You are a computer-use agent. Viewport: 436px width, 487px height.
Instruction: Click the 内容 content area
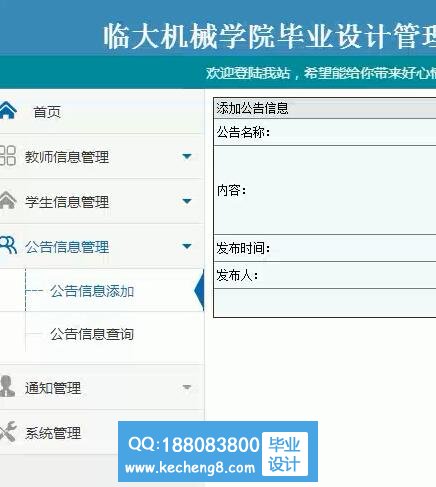tap(325, 190)
